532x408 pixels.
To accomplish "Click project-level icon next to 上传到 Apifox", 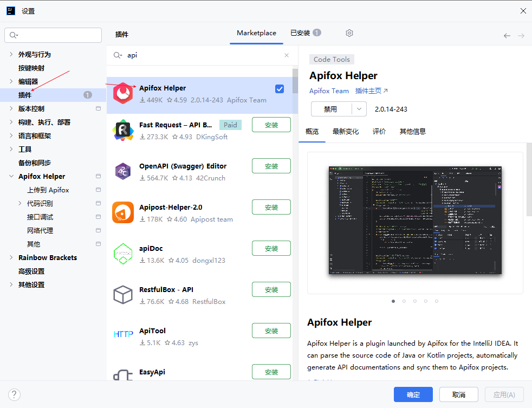I will pos(99,190).
